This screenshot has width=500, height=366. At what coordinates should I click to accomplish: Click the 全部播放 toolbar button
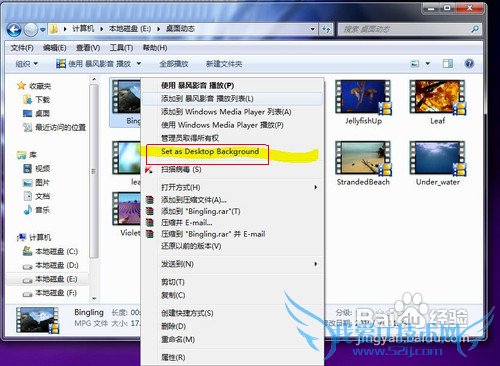click(174, 64)
